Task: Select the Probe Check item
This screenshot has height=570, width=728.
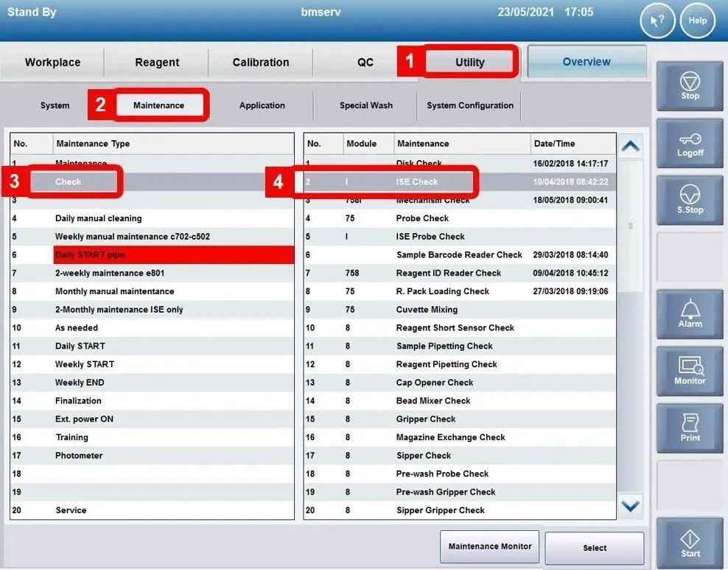Action: point(460,218)
